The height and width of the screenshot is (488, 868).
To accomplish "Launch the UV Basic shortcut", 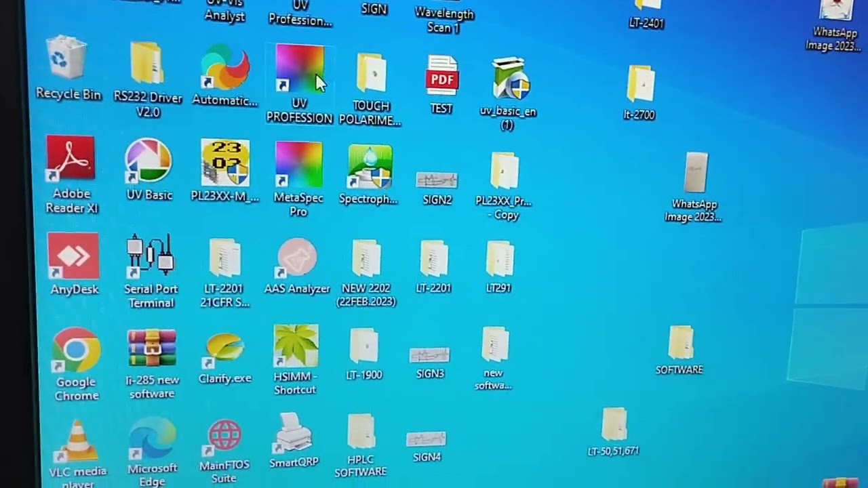I will (149, 161).
